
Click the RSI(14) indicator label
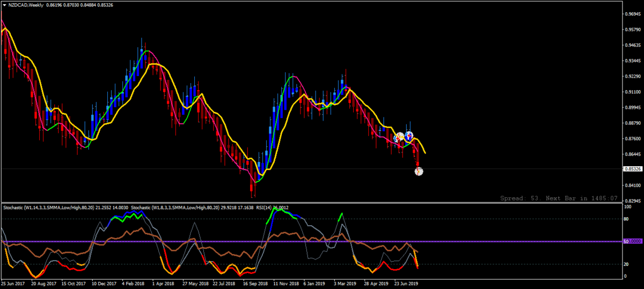pos(273,207)
